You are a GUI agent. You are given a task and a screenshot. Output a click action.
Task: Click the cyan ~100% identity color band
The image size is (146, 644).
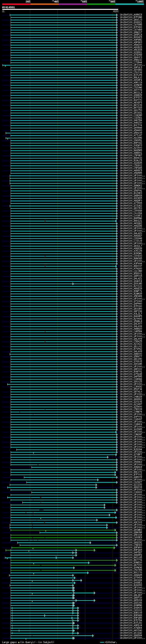(x=129, y=4)
